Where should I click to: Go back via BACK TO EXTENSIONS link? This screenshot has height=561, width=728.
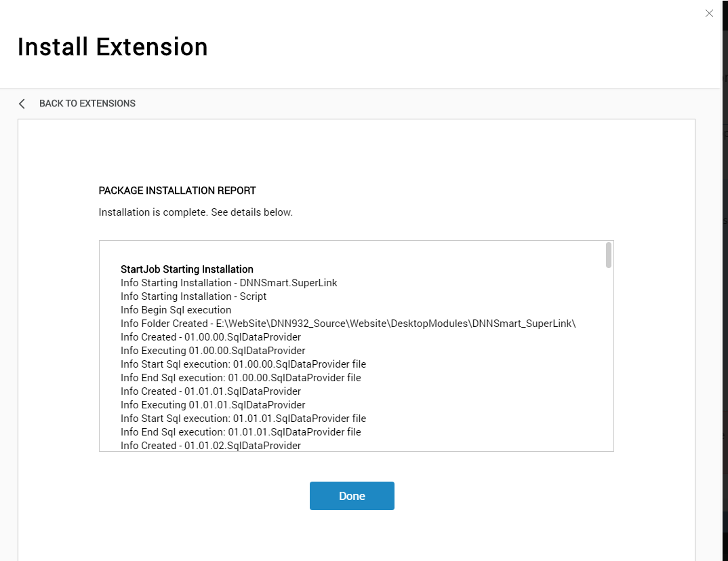pyautogui.click(x=87, y=103)
